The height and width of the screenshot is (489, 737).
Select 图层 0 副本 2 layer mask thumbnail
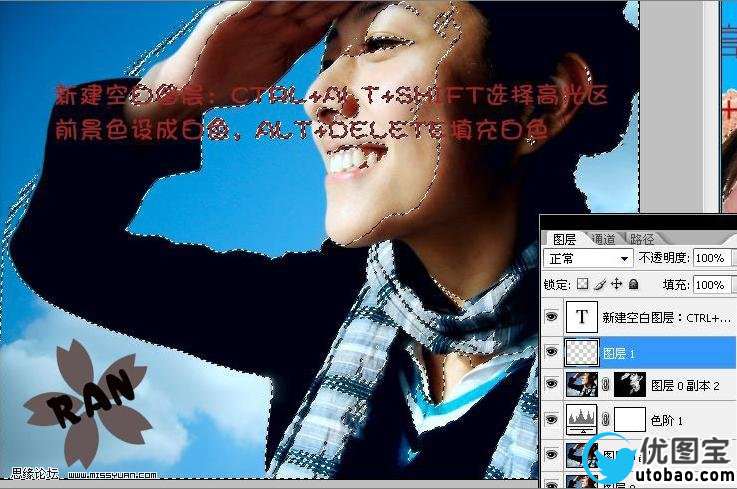coord(630,385)
